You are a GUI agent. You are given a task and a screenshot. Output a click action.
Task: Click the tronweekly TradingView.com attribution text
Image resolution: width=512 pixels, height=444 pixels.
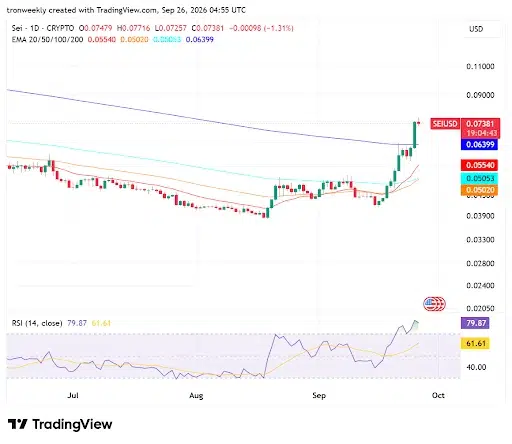click(x=126, y=10)
